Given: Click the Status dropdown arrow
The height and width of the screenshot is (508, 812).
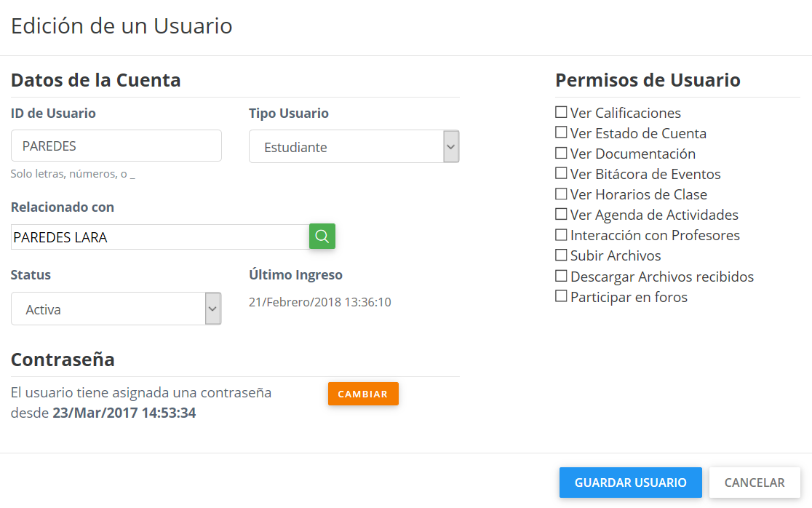Looking at the screenshot, I should 212,309.
